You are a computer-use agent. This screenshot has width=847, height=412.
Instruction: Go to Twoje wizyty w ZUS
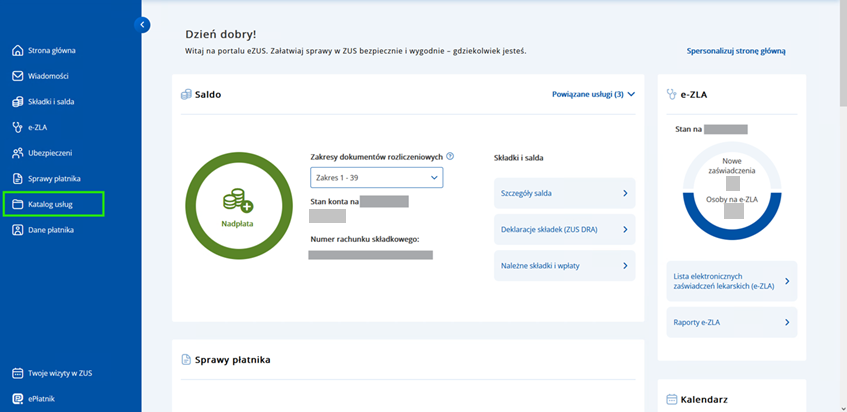tap(60, 373)
